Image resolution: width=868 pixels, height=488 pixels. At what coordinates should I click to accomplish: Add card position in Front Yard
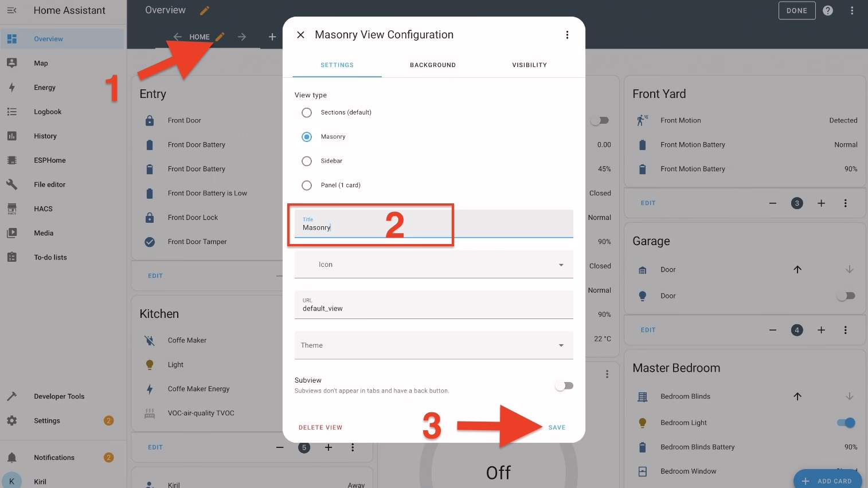(821, 203)
